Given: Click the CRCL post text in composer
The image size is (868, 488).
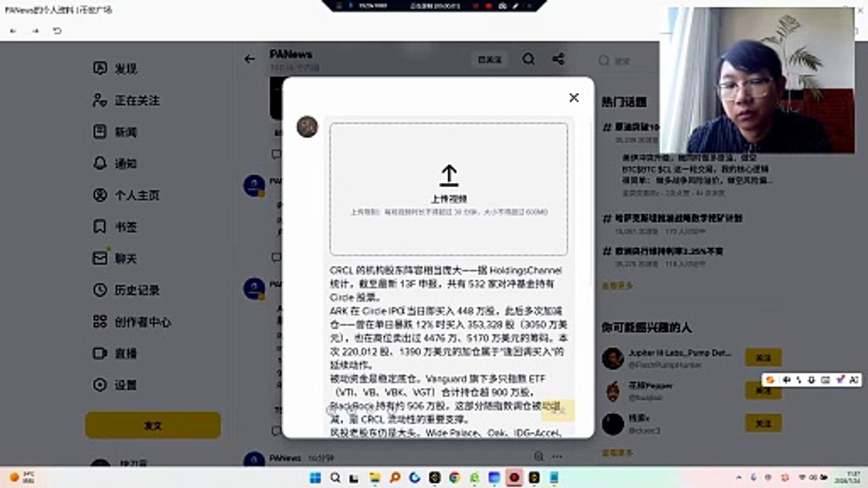Looking at the screenshot, I should coord(447,351).
